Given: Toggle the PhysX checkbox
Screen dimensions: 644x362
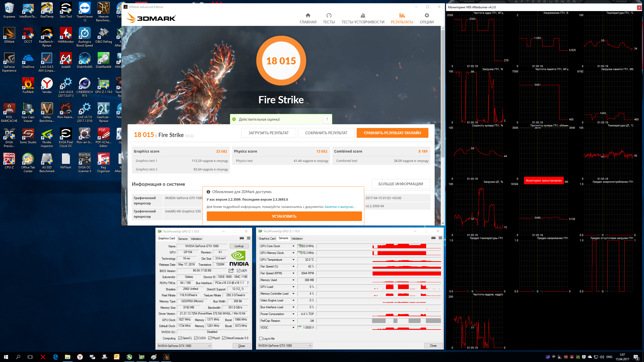Looking at the screenshot, I should coord(210,338).
